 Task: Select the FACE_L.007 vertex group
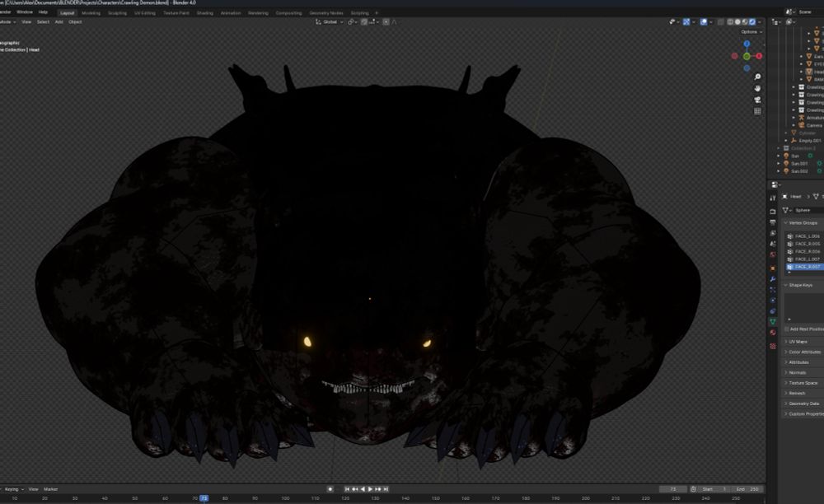[807, 259]
